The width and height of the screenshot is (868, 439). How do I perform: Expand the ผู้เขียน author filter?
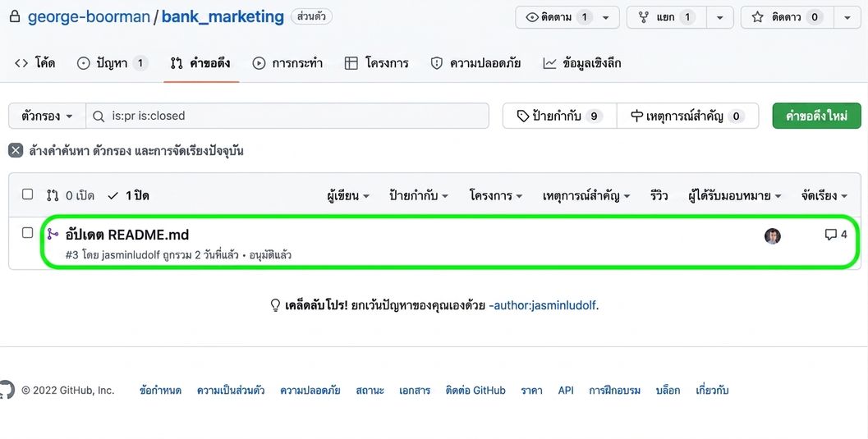click(x=348, y=195)
